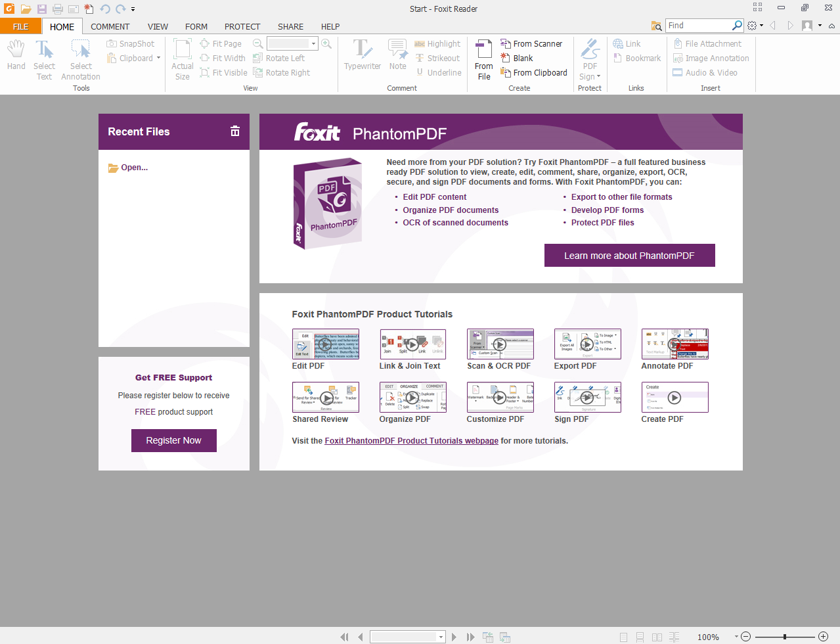Play the Customize PDF tutorial
Image resolution: width=840 pixels, height=644 pixels.
pos(500,397)
